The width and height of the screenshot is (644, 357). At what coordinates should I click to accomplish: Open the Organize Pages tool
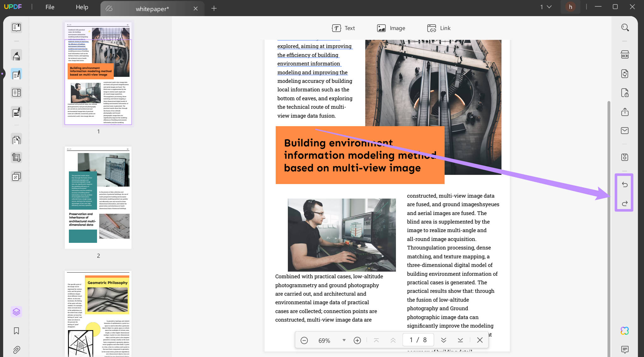coord(16,139)
